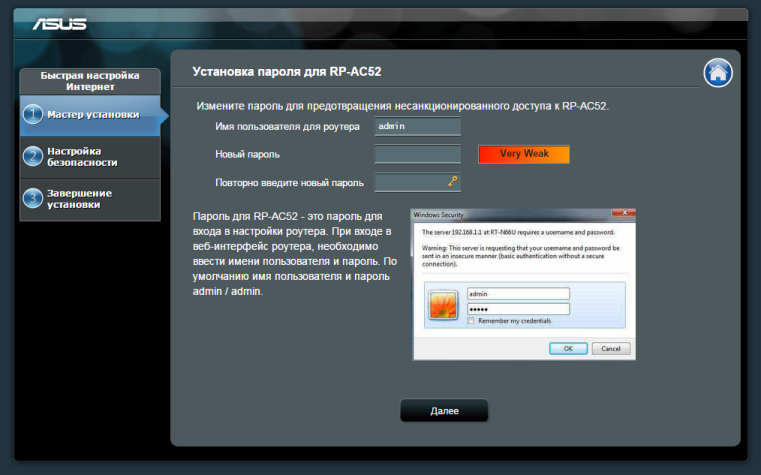Click the Home icon button
The width and height of the screenshot is (761, 475).
pyautogui.click(x=718, y=73)
